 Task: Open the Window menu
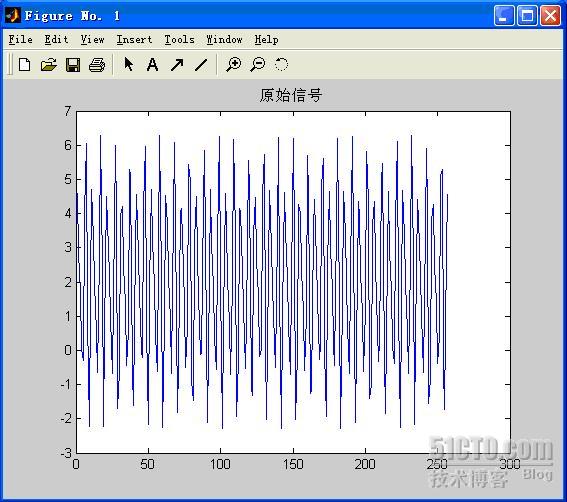(x=224, y=39)
